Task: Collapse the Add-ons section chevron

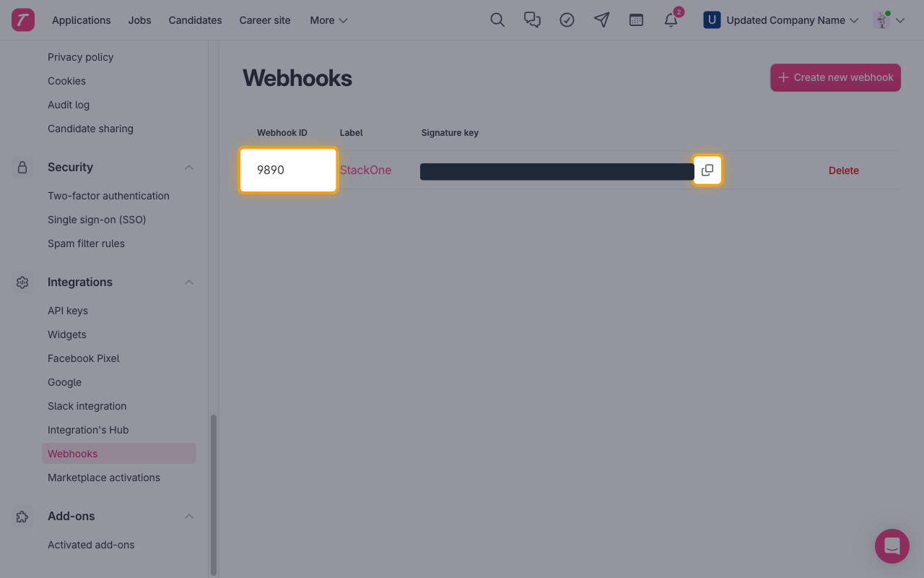Action: [189, 517]
